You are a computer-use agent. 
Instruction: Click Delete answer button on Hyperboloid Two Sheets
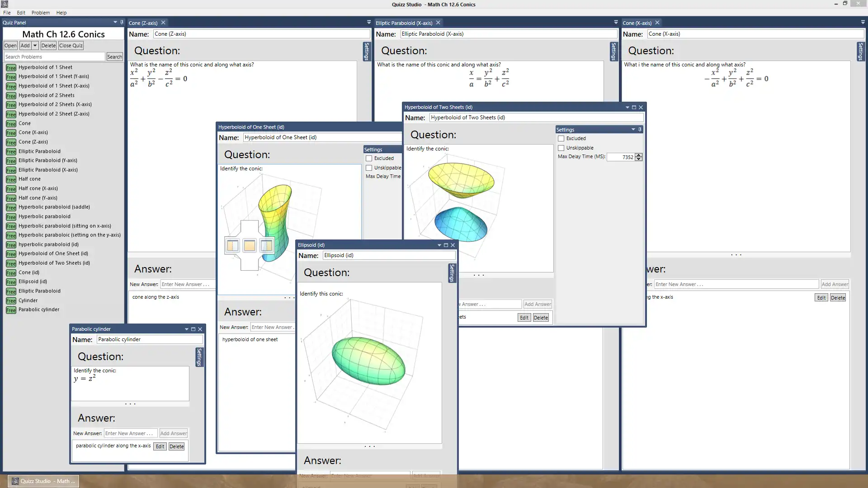coord(541,318)
